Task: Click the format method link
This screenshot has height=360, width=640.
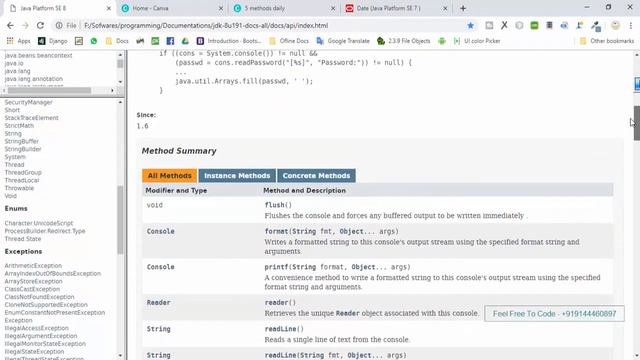Action: tap(276, 231)
